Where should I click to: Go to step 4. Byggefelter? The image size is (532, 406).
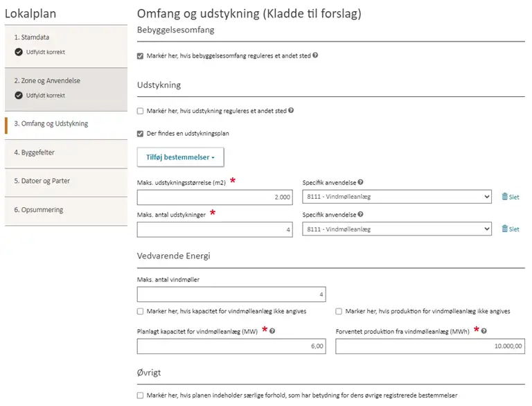point(66,152)
